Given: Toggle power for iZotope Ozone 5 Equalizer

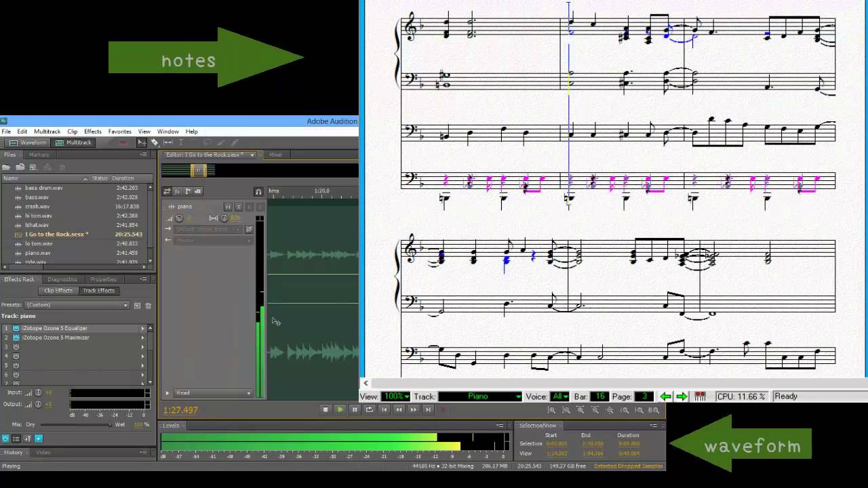Looking at the screenshot, I should click(x=16, y=328).
